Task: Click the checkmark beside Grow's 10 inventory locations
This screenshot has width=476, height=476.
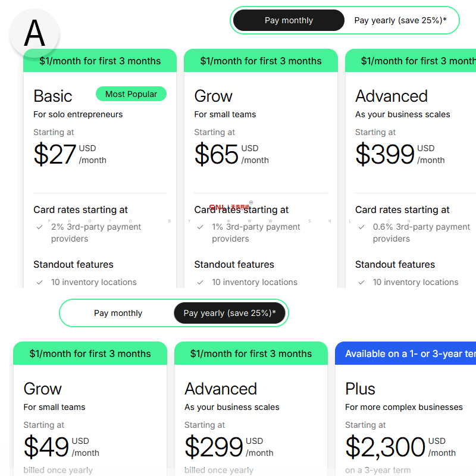Action: [200, 282]
